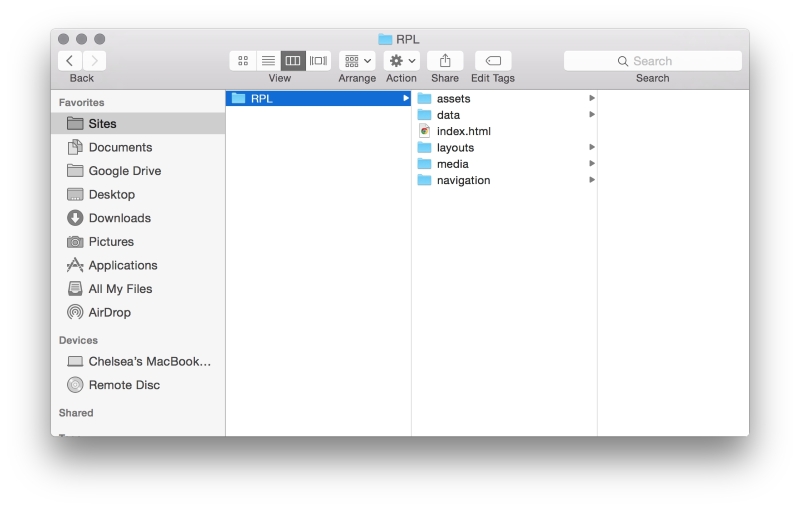Click the Remote Disc icon
Screen dimensions: 800x509
tap(75, 385)
